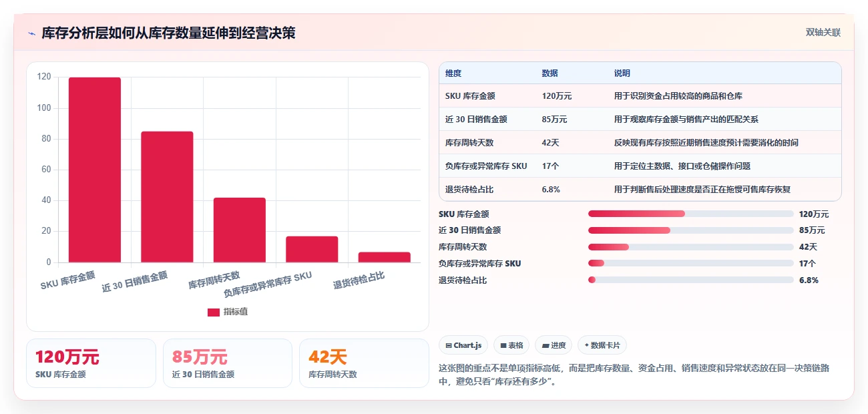Click the 17个 value beside progress bar
868x414 pixels.
pyautogui.click(x=807, y=264)
